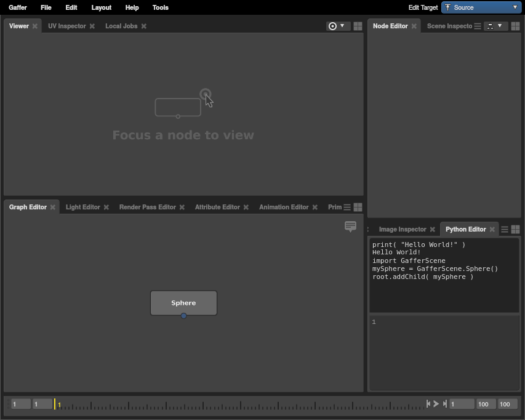Close the Light Editor tab
The height and width of the screenshot is (420, 525).
tap(106, 207)
